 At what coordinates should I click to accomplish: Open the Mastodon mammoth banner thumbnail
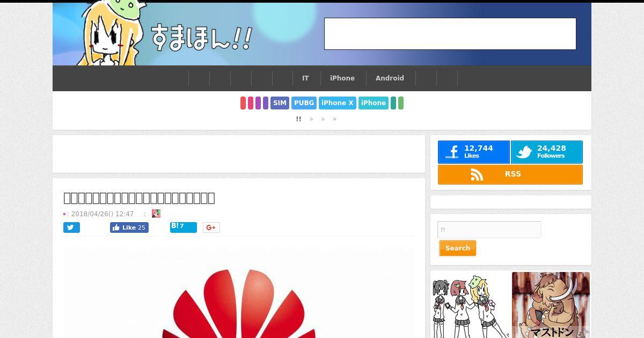click(x=551, y=305)
